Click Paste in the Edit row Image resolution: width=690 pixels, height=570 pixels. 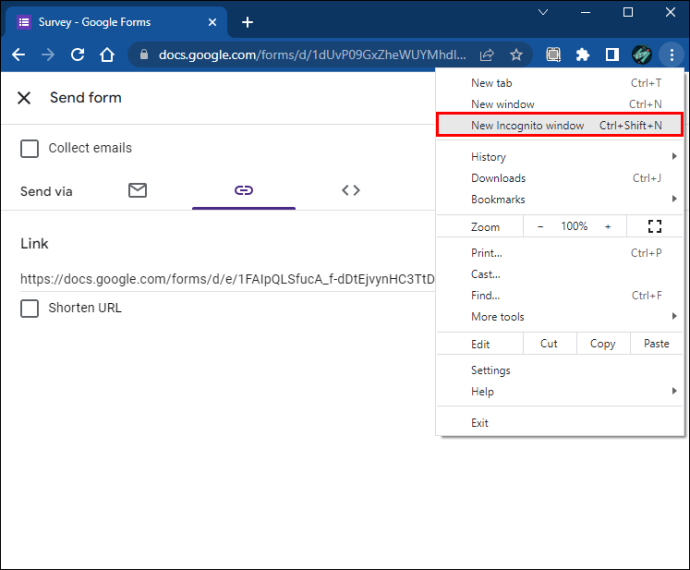[x=657, y=343]
